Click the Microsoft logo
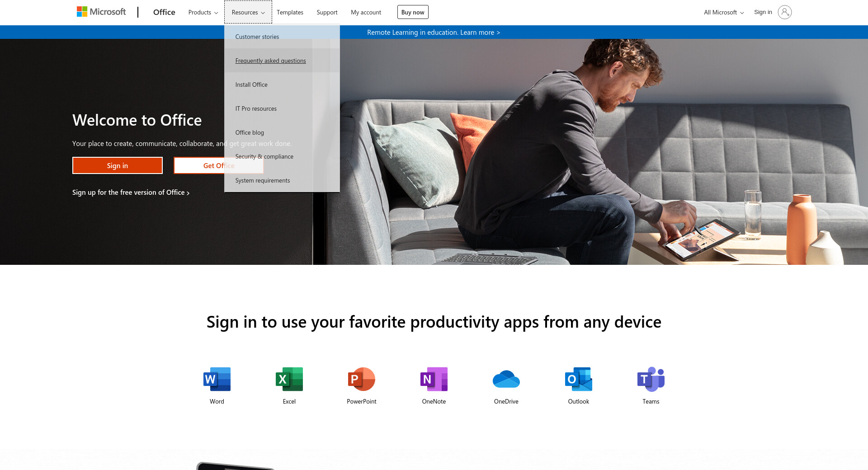 tap(101, 12)
